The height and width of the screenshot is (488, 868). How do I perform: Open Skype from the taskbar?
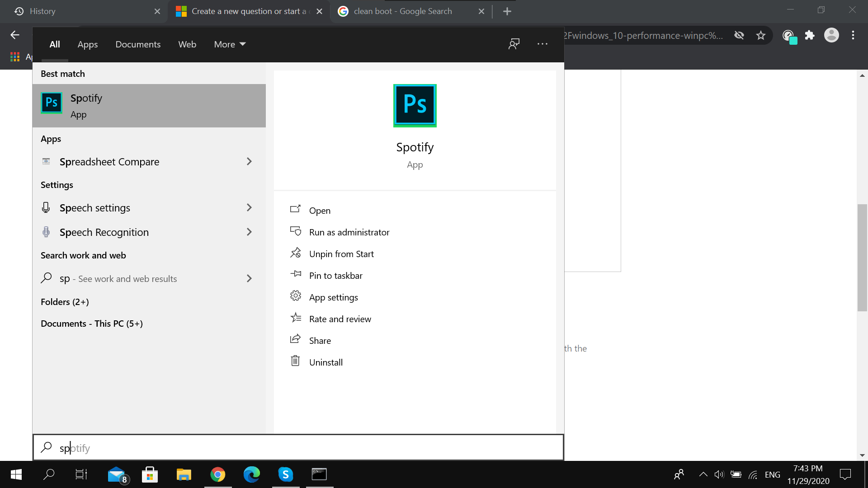(286, 474)
